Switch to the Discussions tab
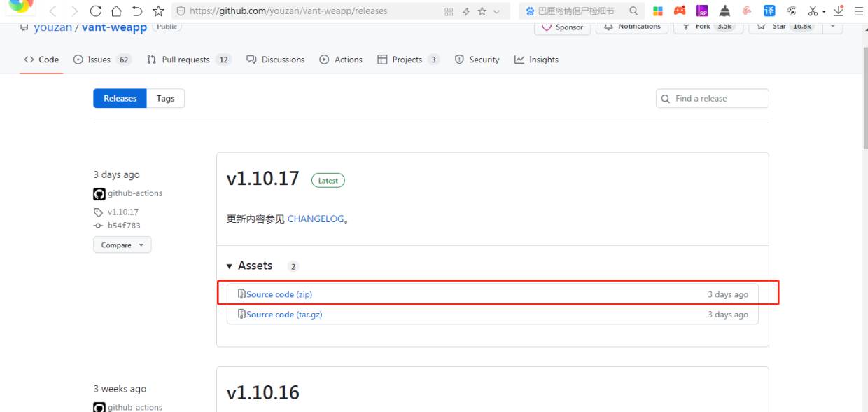 (276, 60)
